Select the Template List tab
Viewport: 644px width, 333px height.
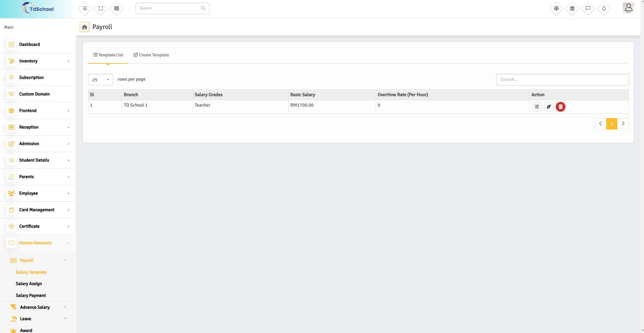pyautogui.click(x=108, y=55)
